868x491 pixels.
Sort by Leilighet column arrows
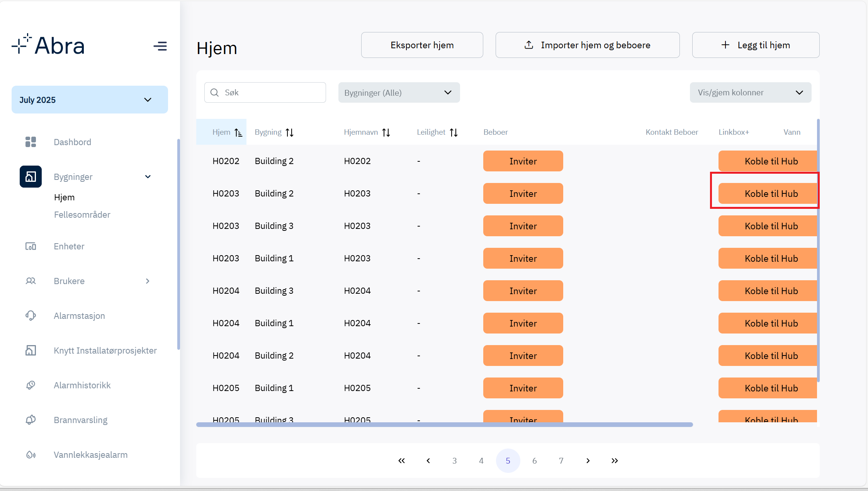[x=454, y=132]
